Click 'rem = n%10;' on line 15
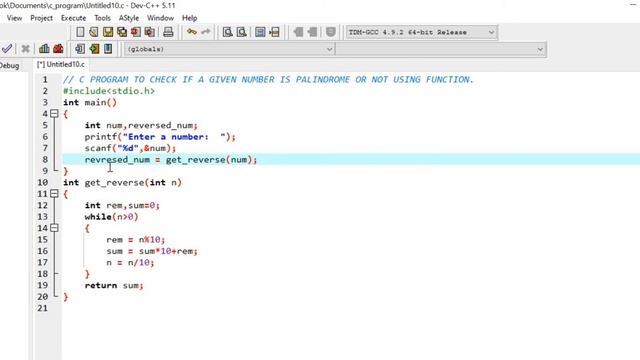 [136, 240]
